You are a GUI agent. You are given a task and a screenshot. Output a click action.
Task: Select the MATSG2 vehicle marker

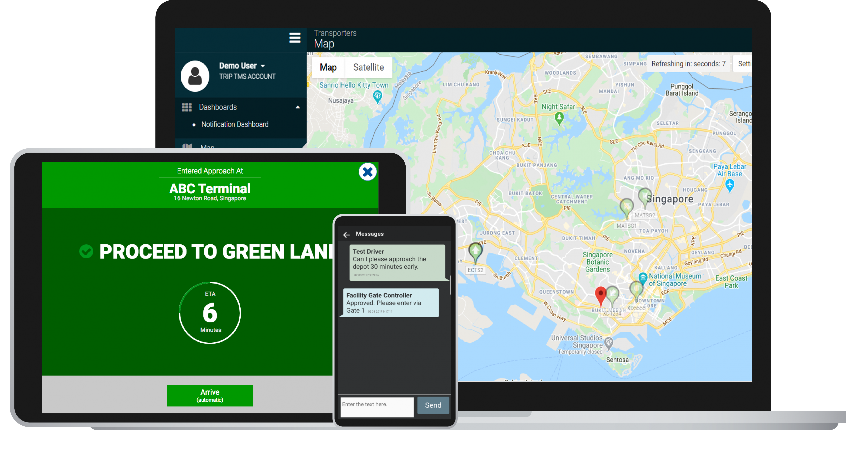[645, 198]
